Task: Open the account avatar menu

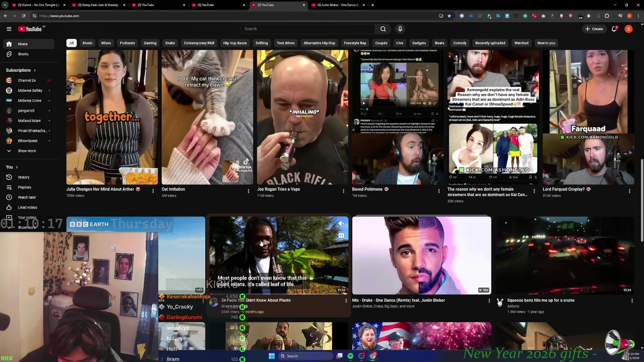Action: coord(628,29)
